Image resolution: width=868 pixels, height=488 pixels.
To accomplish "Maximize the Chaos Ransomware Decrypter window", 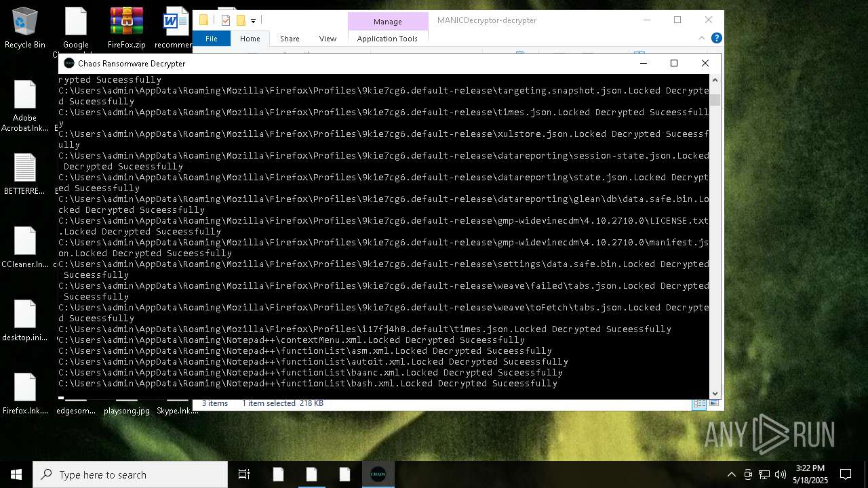I will point(674,63).
